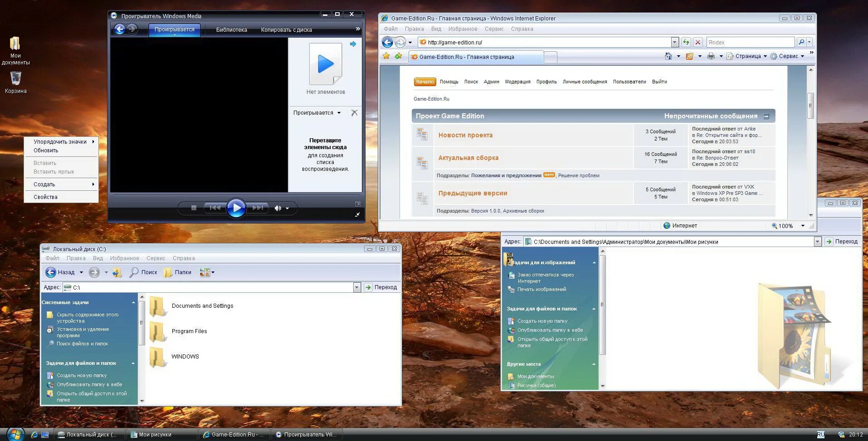
Task: Open zoom level 100% dropdown in IE
Action: point(803,226)
